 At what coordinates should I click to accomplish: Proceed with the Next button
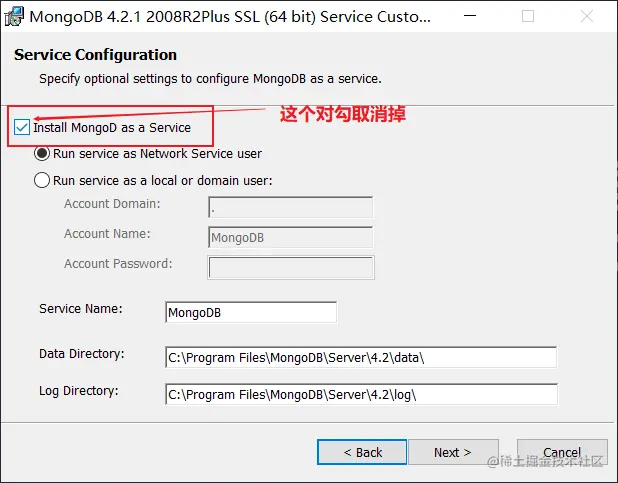pos(453,452)
